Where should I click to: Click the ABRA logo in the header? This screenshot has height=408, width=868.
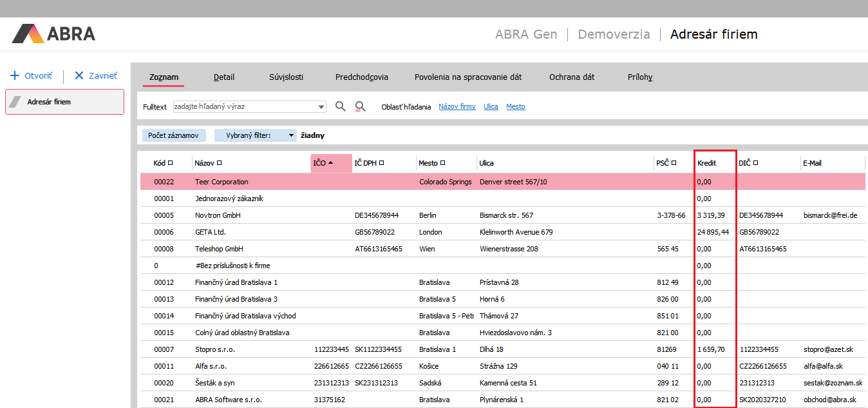(53, 34)
